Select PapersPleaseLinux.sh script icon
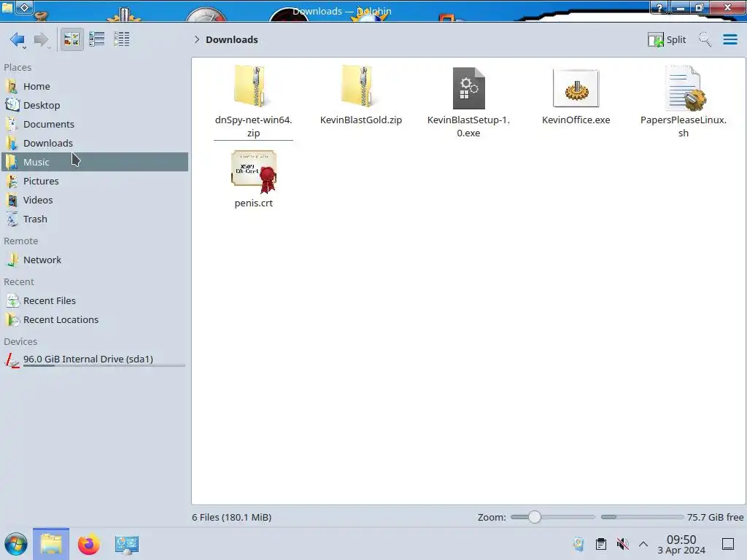 coord(685,88)
